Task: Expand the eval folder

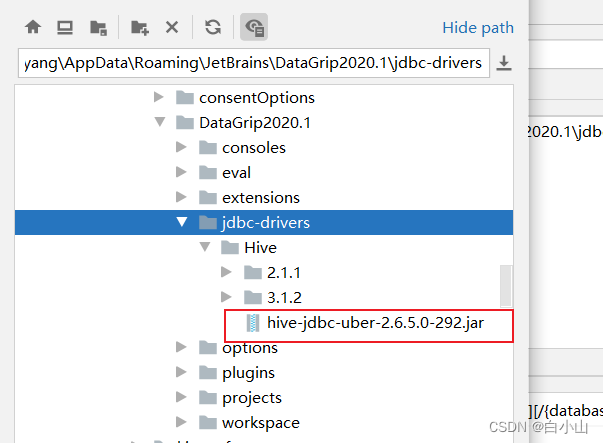Action: point(181,172)
